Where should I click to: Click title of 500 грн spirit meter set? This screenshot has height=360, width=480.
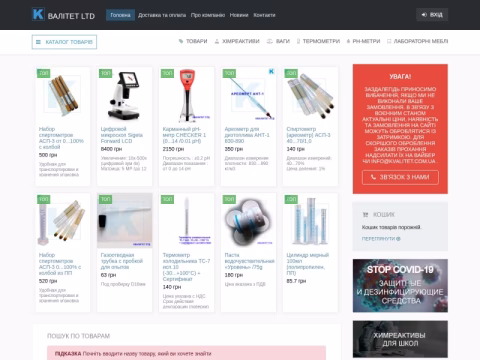61,138
